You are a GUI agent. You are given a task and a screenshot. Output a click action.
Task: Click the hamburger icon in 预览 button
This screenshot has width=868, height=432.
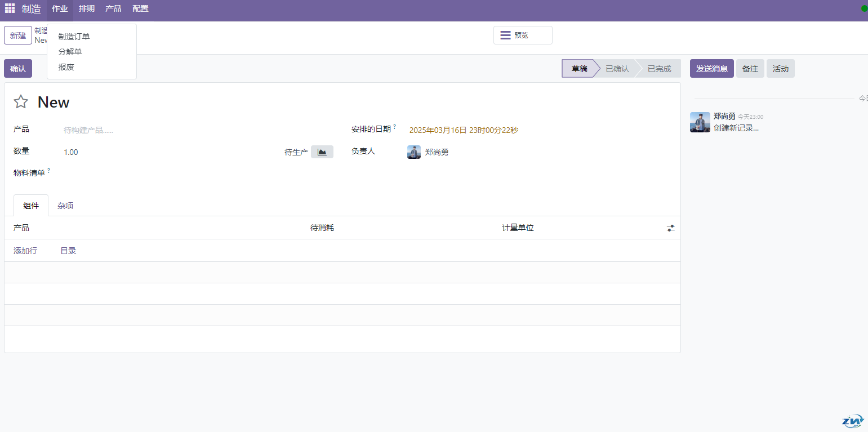tap(505, 35)
